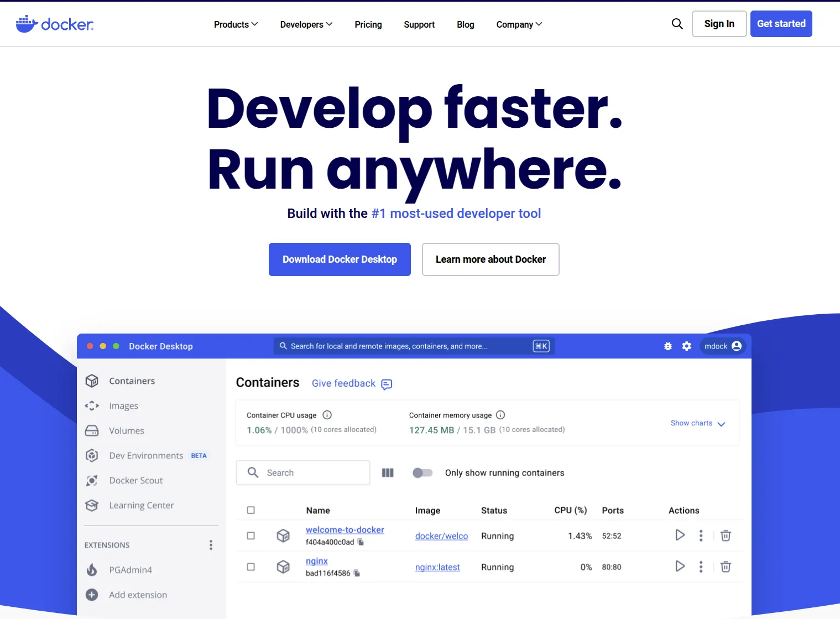Select Images in Docker Desktop sidebar
840x619 pixels.
coord(124,406)
